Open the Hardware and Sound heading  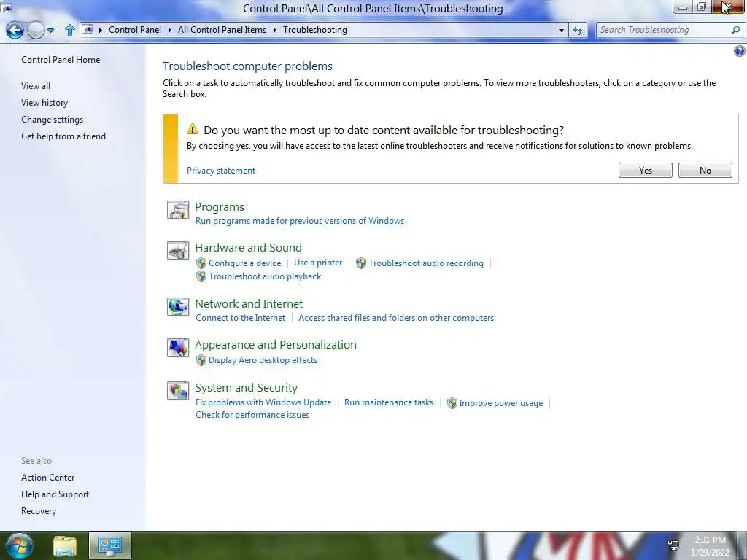click(248, 248)
